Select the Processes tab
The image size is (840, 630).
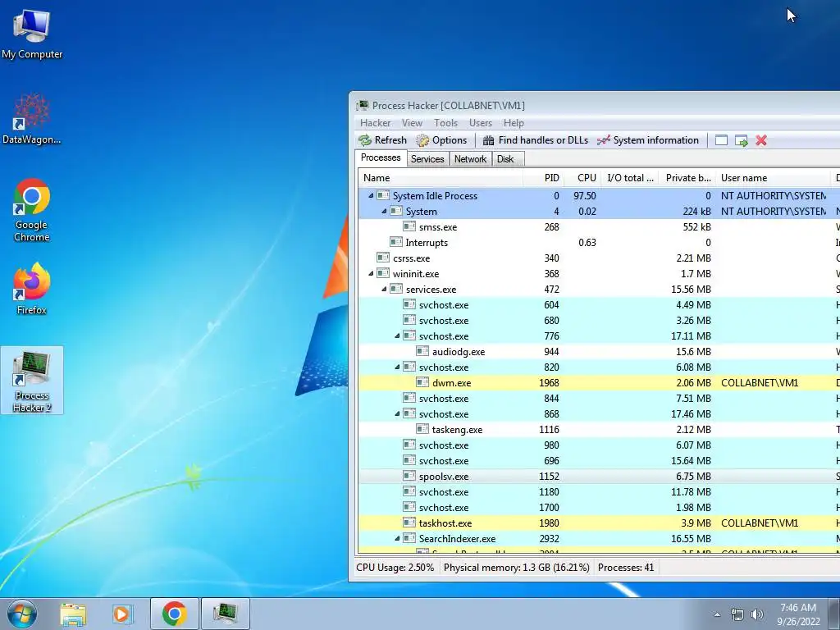(381, 158)
